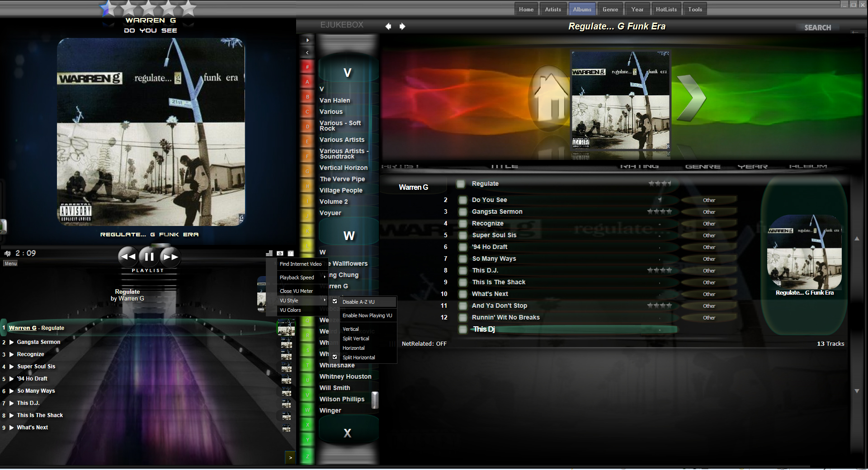Skip to next track button
The height and width of the screenshot is (470, 868).
[170, 257]
